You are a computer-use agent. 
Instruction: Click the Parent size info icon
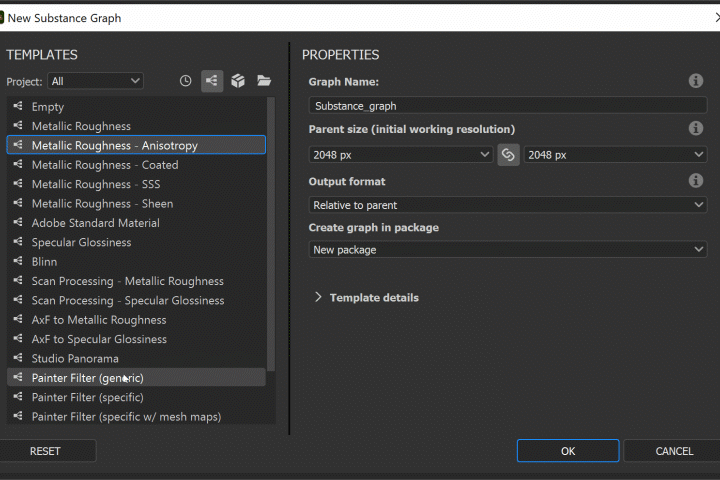[696, 128]
